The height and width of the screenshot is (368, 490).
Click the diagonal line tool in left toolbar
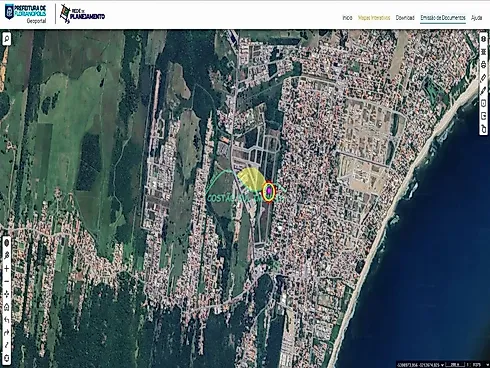(6, 345)
